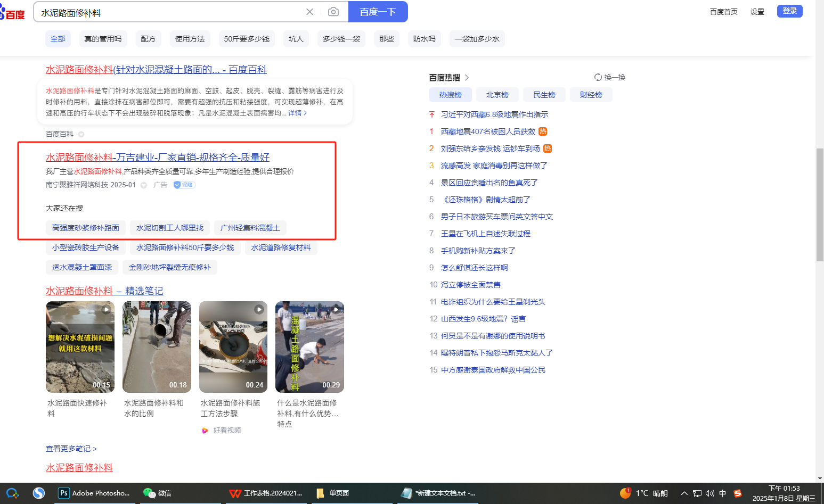Expand 详情 on the Baike snippet
The width and height of the screenshot is (824, 504).
click(297, 113)
